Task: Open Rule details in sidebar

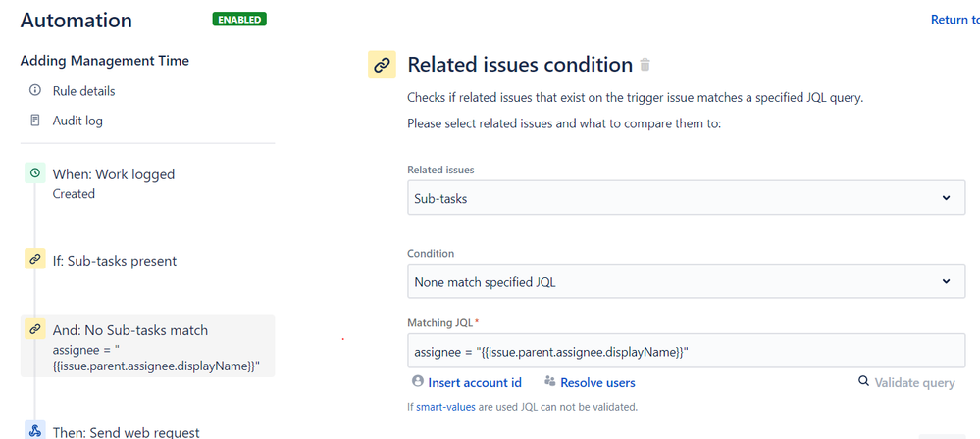Action: click(83, 91)
